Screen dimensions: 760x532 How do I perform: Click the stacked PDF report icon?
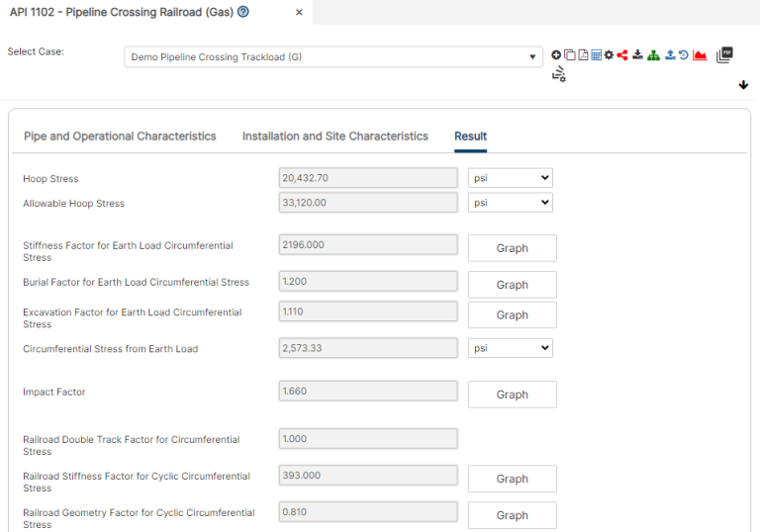(724, 55)
